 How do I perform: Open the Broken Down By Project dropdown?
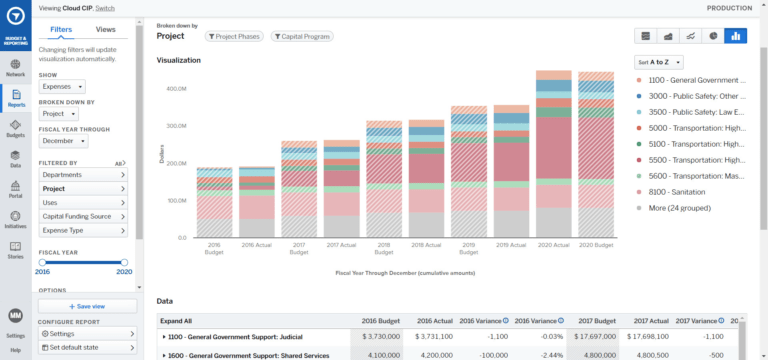[x=58, y=114]
